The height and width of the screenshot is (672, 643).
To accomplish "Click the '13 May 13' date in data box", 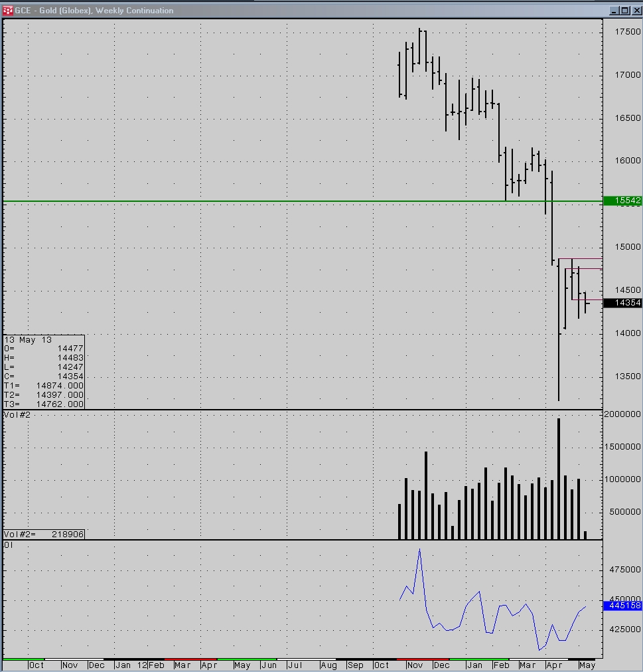I will coord(28,340).
